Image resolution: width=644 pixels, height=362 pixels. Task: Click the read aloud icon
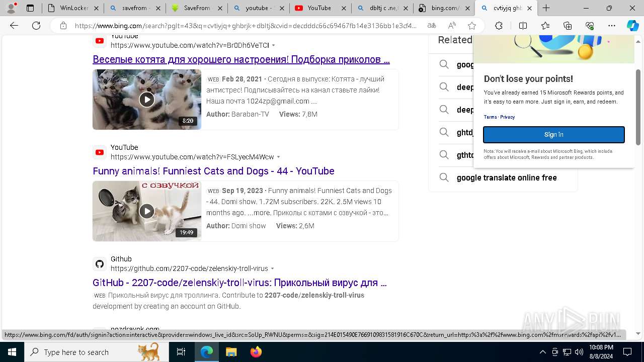[x=452, y=26]
